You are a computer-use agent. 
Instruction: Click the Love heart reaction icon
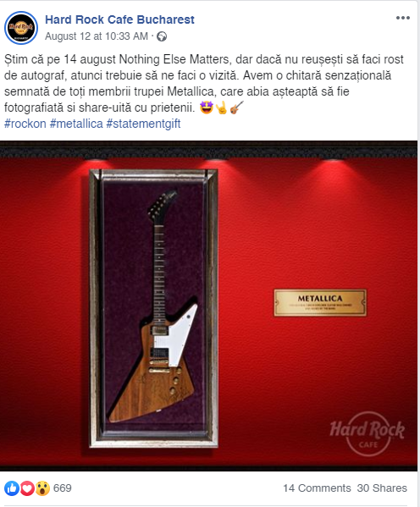coord(27,488)
